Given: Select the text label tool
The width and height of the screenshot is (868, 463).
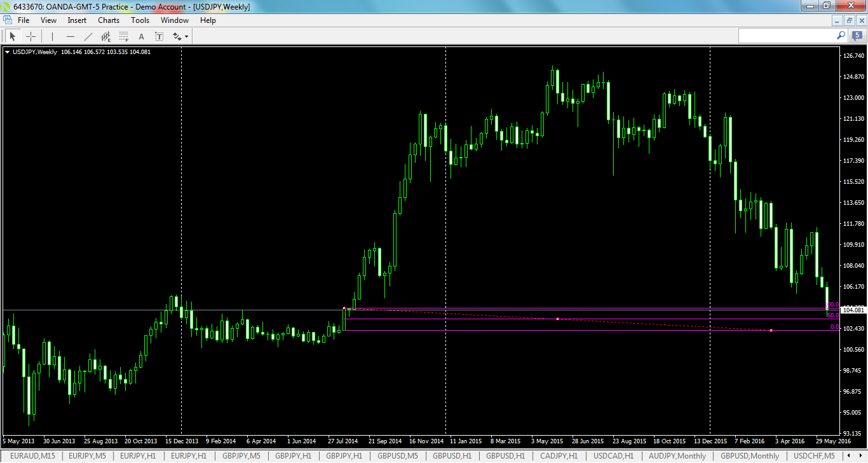Looking at the screenshot, I should coord(159,36).
